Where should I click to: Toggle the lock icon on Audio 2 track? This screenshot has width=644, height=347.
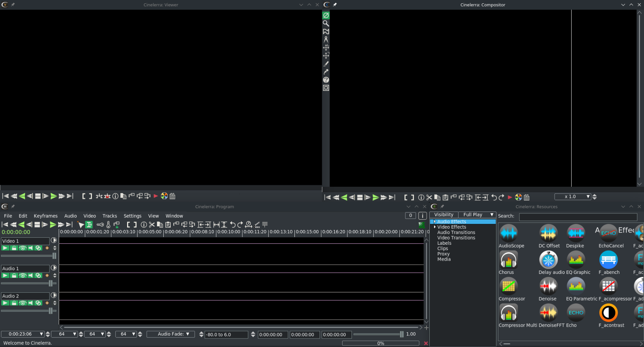14,303
